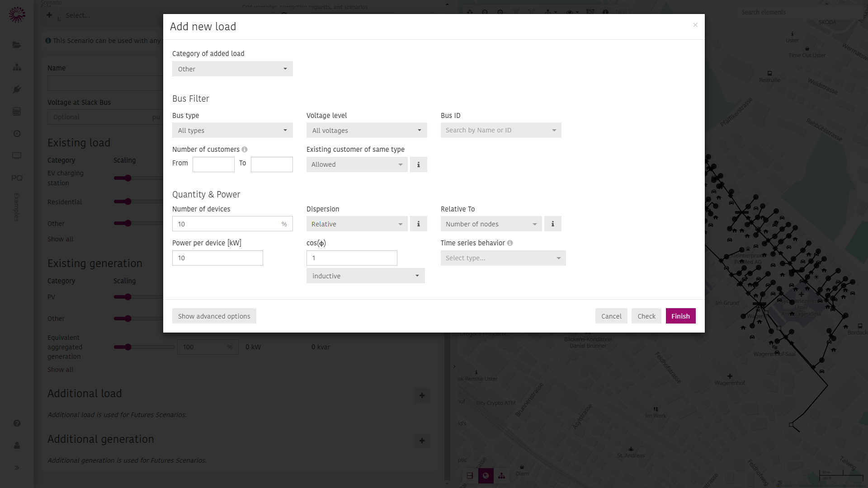The width and height of the screenshot is (868, 488).
Task: Click the info icon beside Number of customers
Action: point(245,150)
